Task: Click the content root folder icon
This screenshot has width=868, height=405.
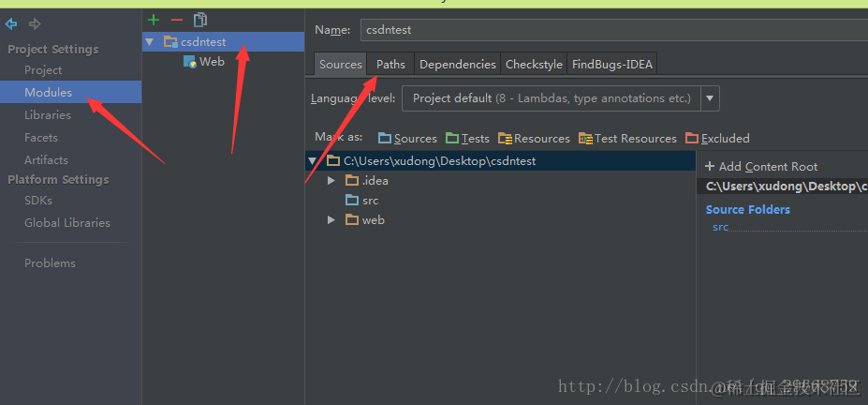Action: point(332,161)
